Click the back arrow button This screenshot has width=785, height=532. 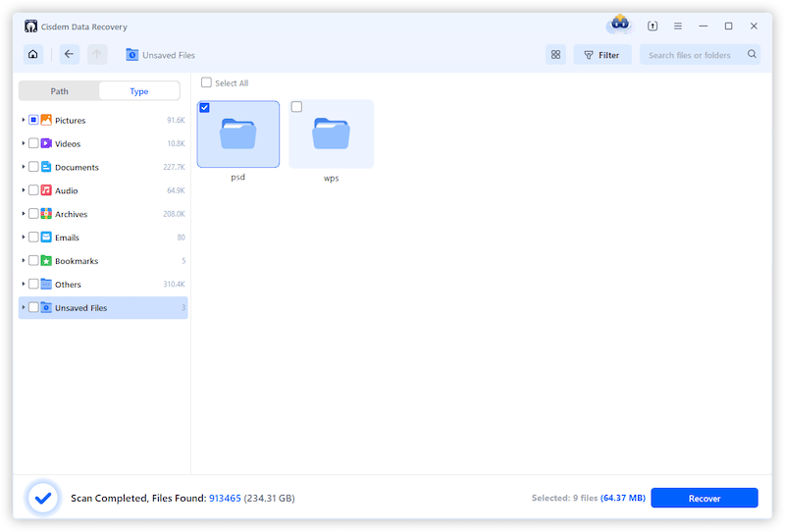69,55
